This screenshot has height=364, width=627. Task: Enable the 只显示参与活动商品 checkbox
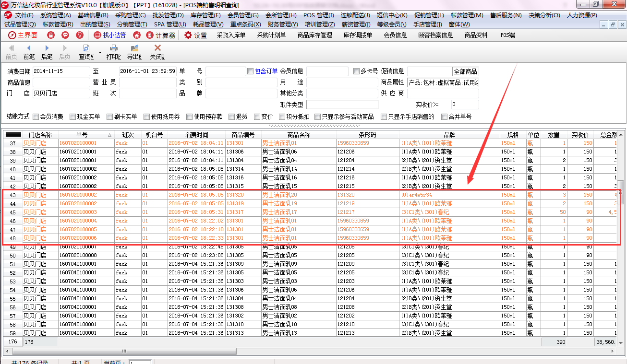(318, 117)
